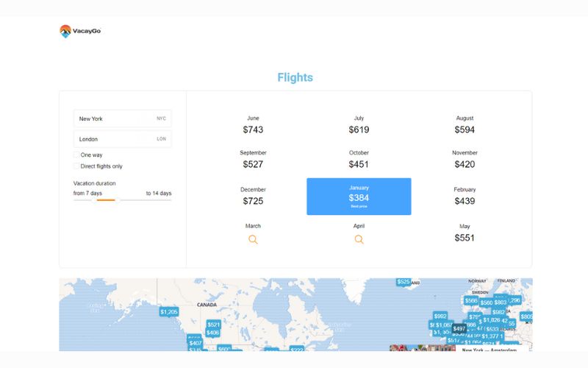The image size is (588, 368).
Task: Click the London destination field
Action: [x=122, y=139]
